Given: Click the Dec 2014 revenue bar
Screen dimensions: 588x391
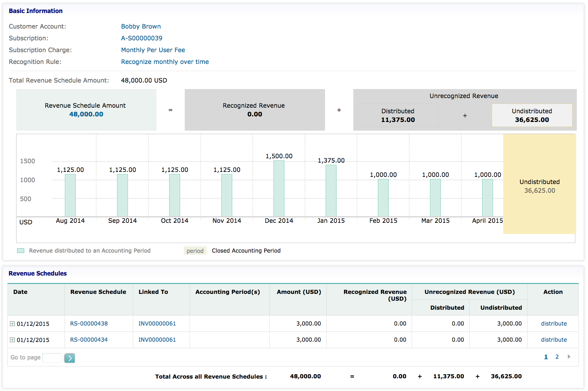Looking at the screenshot, I should tap(279, 188).
